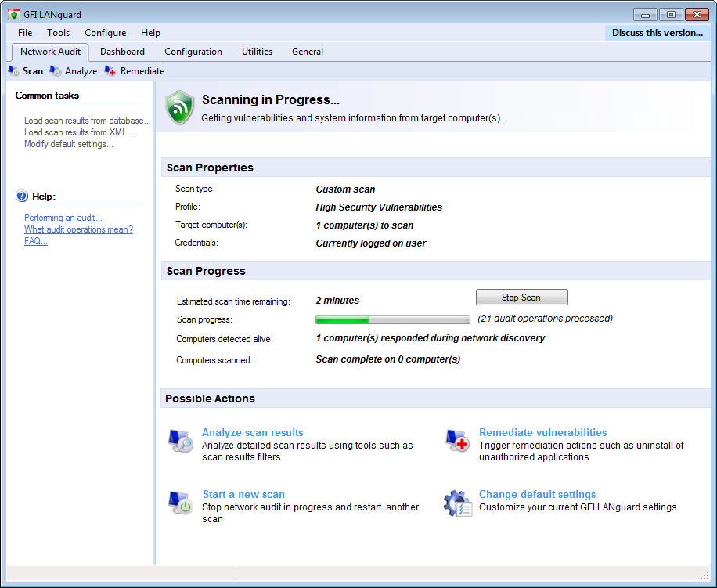The width and height of the screenshot is (717, 588).
Task: Open the Configure menu
Action: (x=105, y=33)
